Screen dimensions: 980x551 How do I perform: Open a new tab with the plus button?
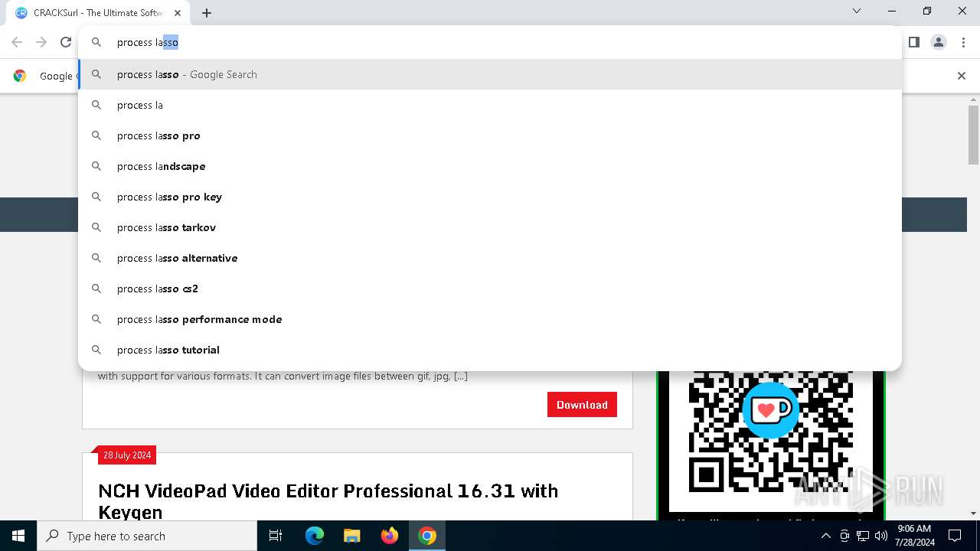[207, 12]
